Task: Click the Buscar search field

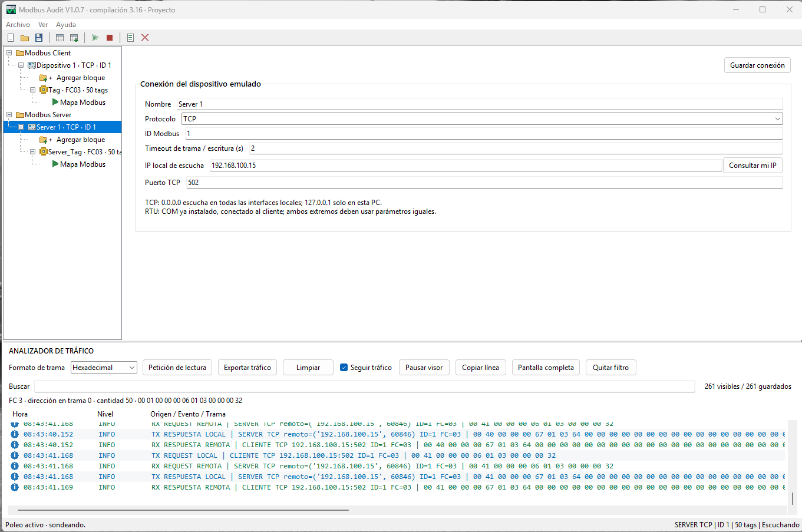Action: (365, 386)
